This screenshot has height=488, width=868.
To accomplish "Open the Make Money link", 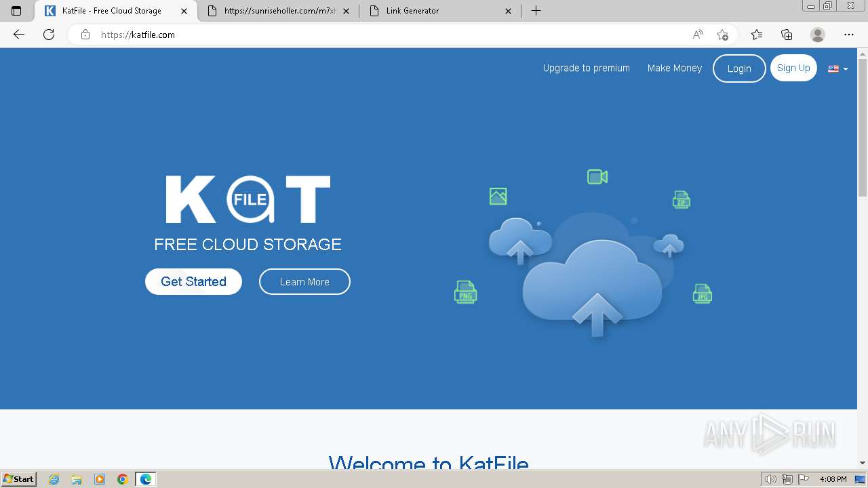I will (675, 68).
